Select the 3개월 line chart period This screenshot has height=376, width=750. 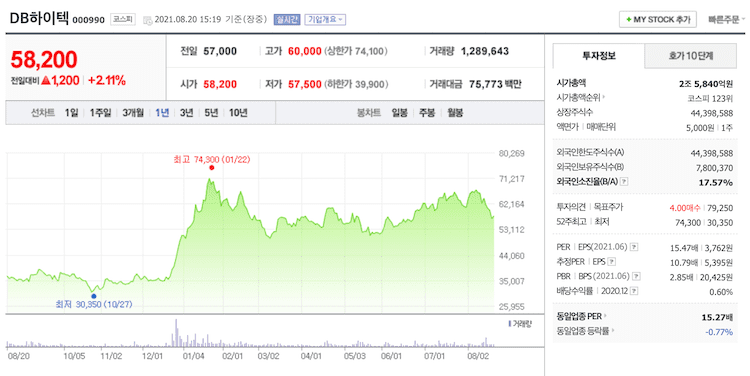coord(132,113)
